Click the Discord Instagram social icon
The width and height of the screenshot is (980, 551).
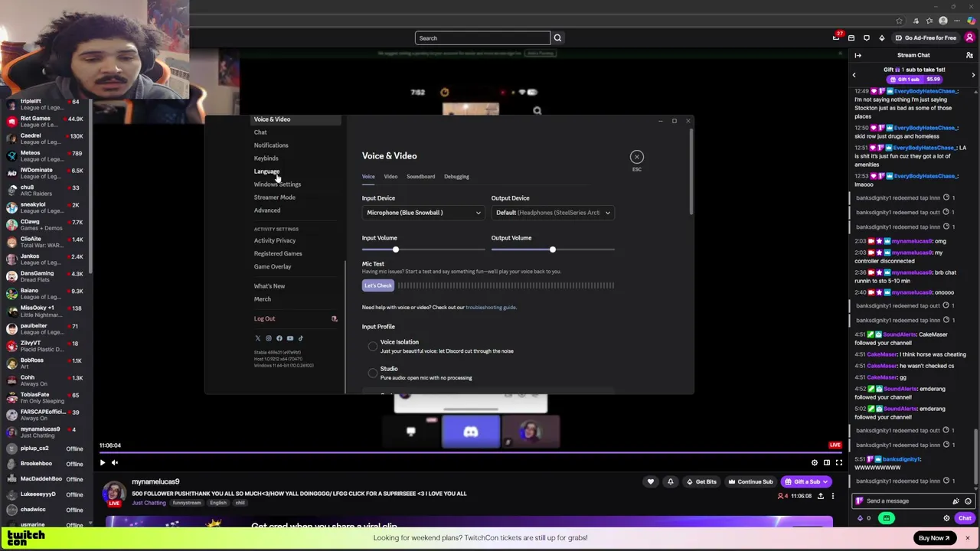(x=268, y=338)
